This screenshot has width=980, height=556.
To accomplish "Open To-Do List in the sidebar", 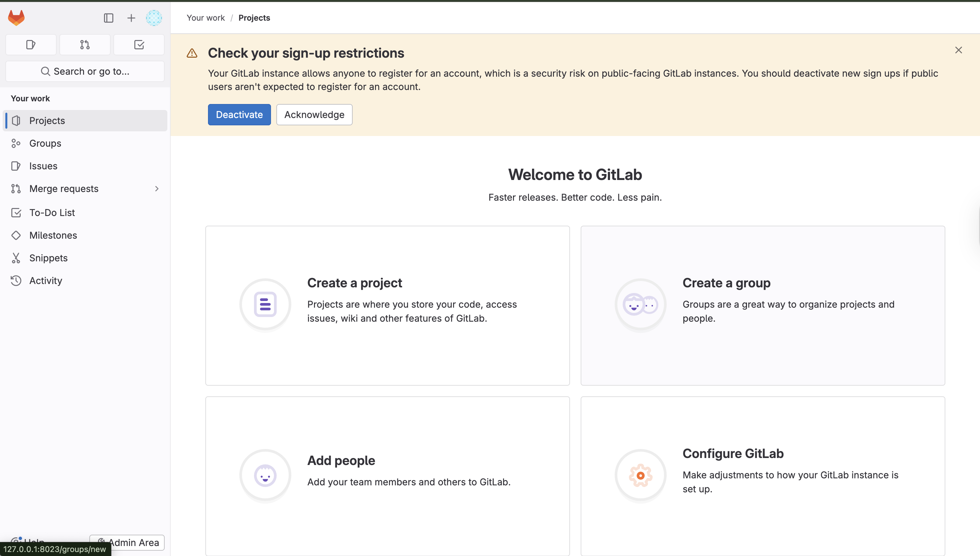I will click(x=85, y=212).
